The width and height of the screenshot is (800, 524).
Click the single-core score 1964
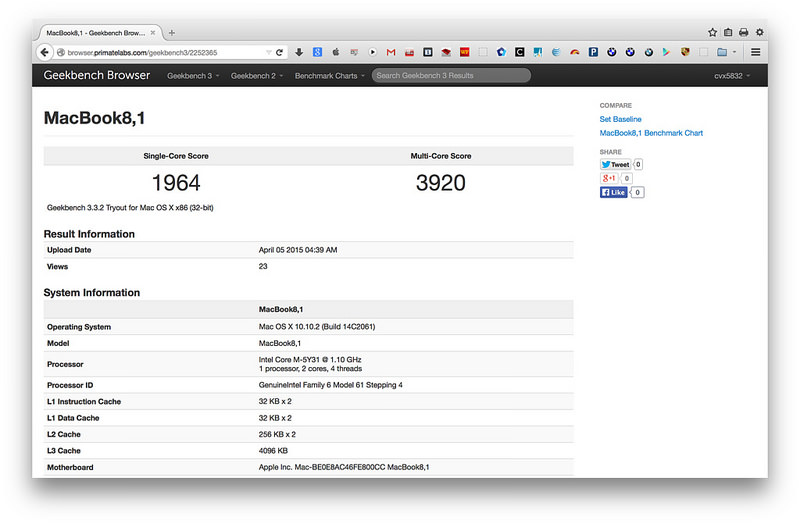[176, 183]
